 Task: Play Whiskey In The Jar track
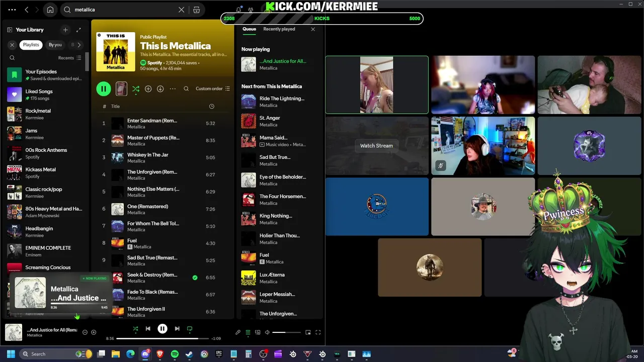coord(163,158)
